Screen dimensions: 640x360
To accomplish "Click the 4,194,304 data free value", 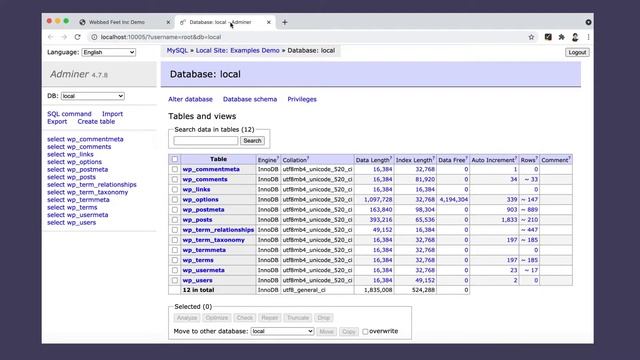I will coord(453,200).
